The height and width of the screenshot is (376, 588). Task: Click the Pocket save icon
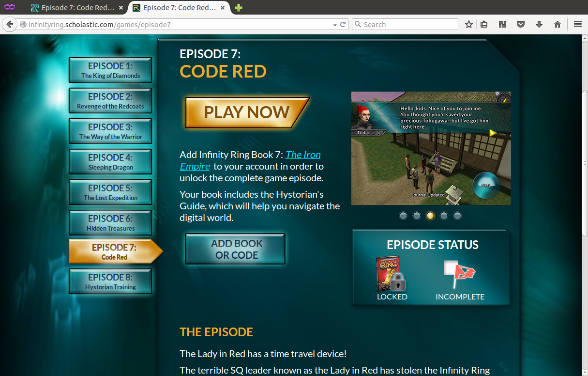click(x=521, y=24)
